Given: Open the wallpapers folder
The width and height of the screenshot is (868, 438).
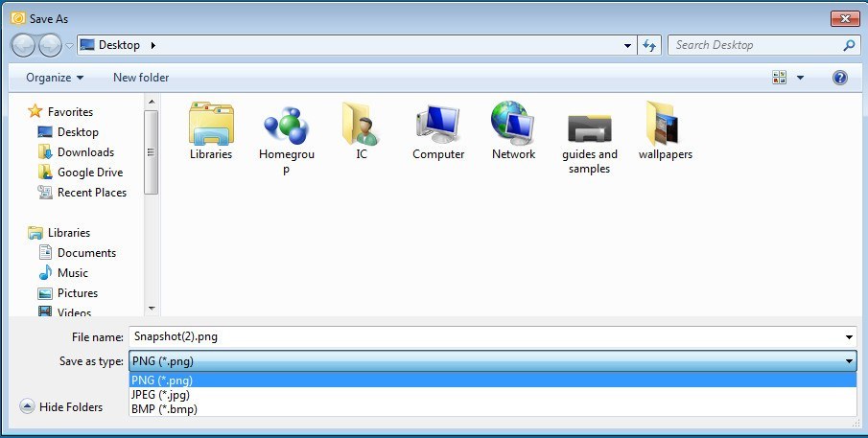Looking at the screenshot, I should tap(665, 125).
